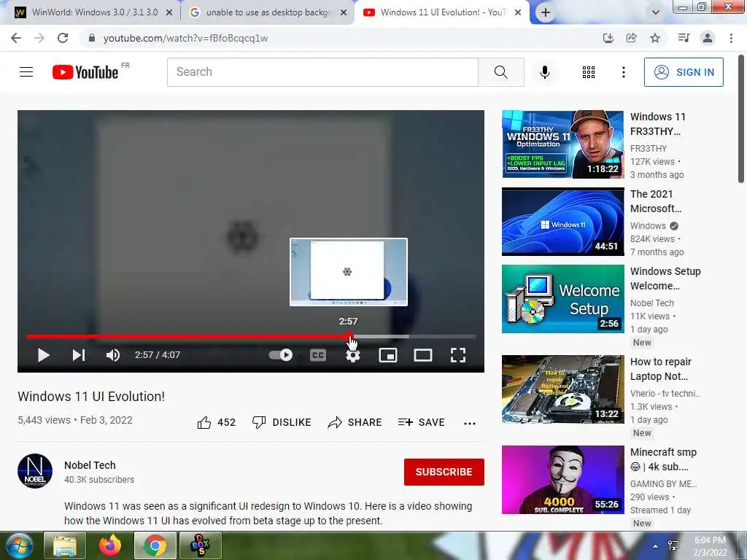The height and width of the screenshot is (560, 747).
Task: Open Chrome's three-dot menu
Action: point(731,38)
